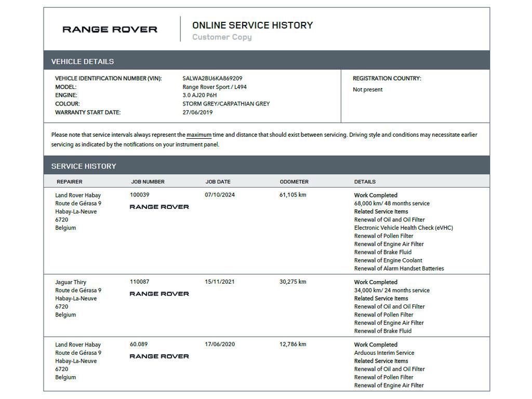Click Not present under Registration Country

click(x=367, y=89)
